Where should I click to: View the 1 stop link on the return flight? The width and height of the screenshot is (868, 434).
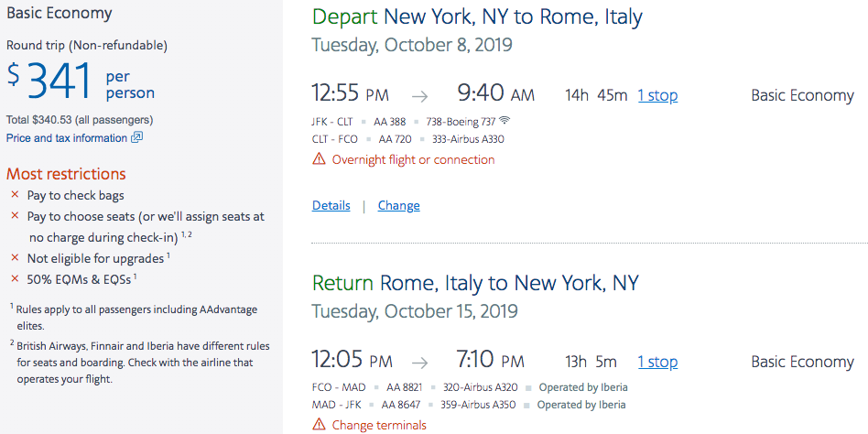click(x=657, y=362)
